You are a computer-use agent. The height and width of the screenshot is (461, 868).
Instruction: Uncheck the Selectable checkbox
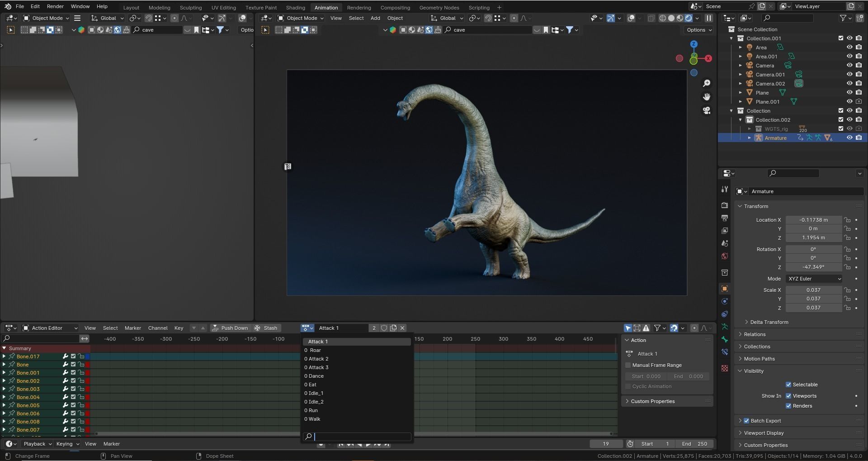(x=788, y=385)
